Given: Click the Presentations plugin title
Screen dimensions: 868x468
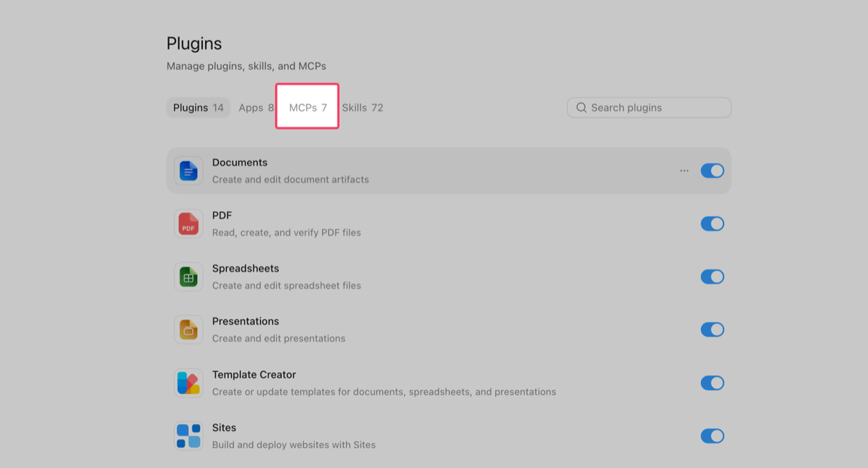Looking at the screenshot, I should (245, 321).
